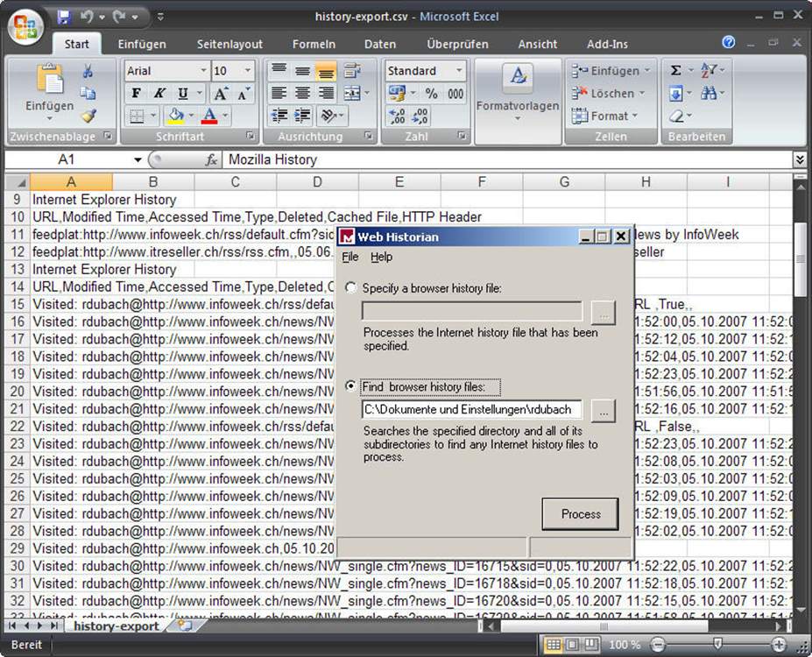Open Find and Select with the binoculars icon

709,93
